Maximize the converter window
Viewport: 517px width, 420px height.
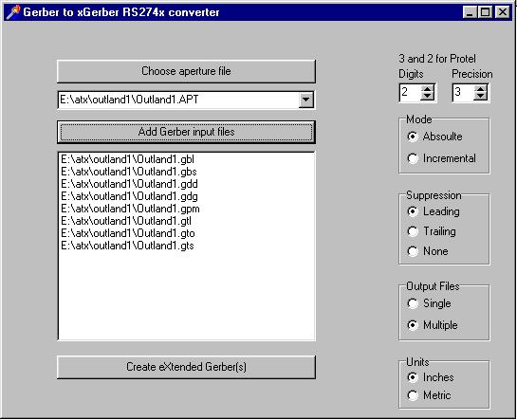click(485, 12)
